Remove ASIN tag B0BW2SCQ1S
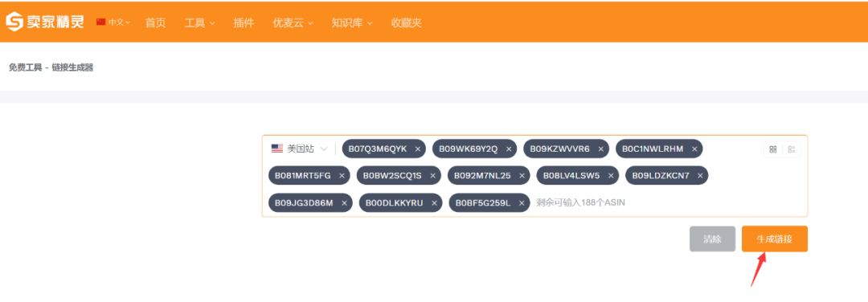Viewport: 868px width, 302px height. coord(432,176)
